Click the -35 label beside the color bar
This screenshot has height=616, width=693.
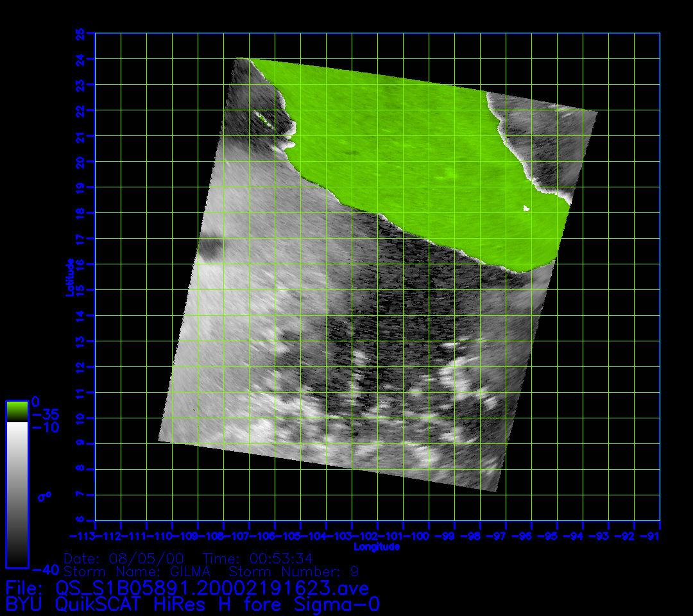(x=44, y=415)
